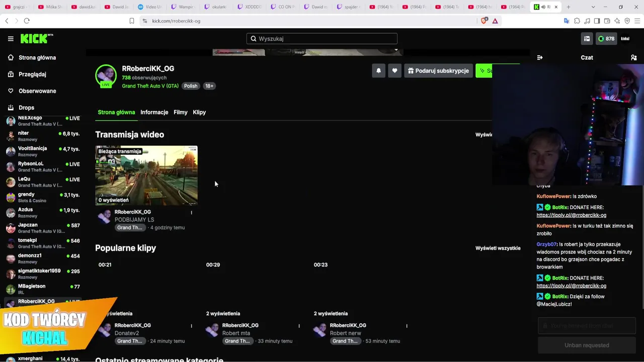Click Wyświetl wszystkie for popular clips

pos(498,248)
